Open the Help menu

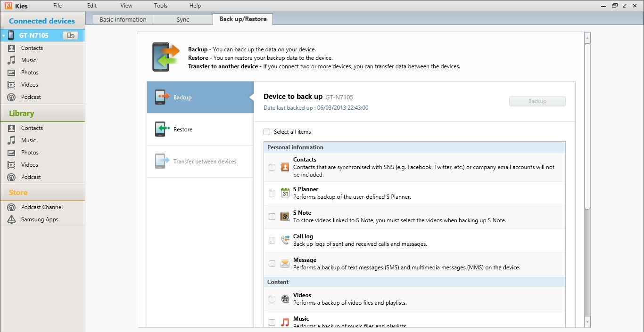(195, 6)
